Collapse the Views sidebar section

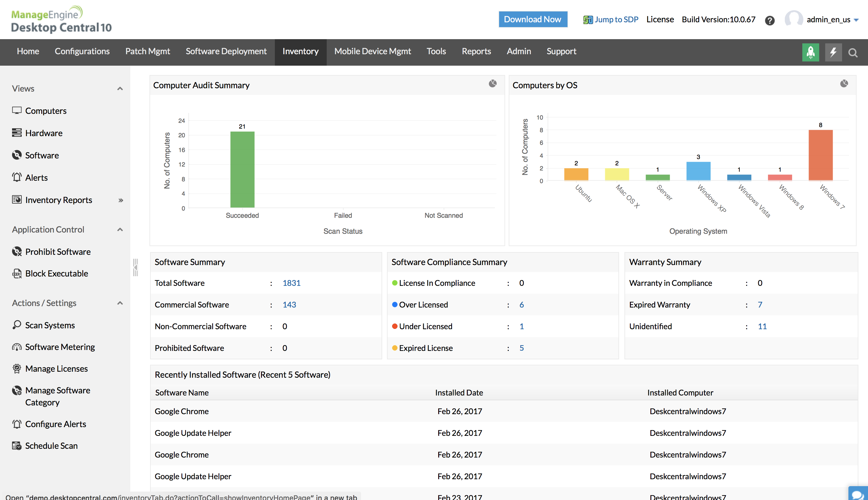[120, 89]
